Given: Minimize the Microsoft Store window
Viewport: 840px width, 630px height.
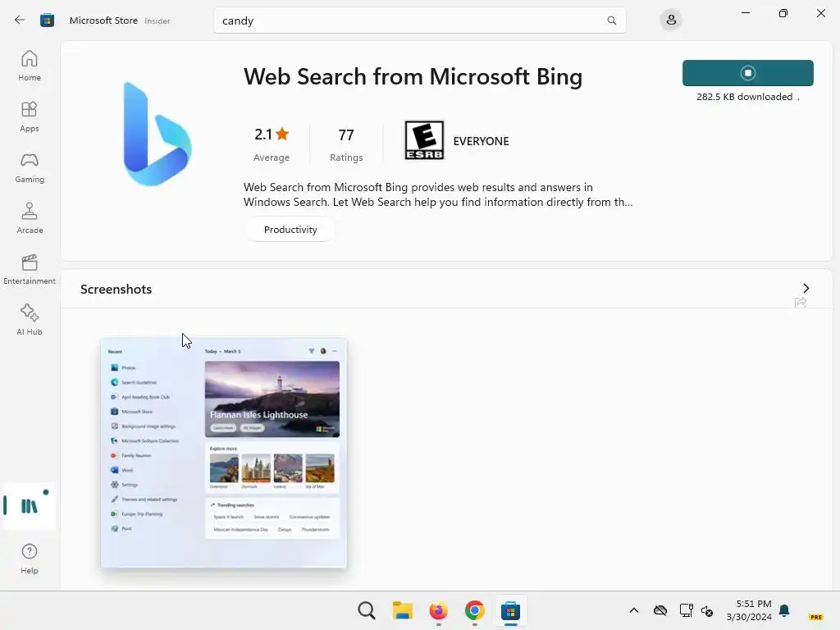Looking at the screenshot, I should tap(745, 13).
